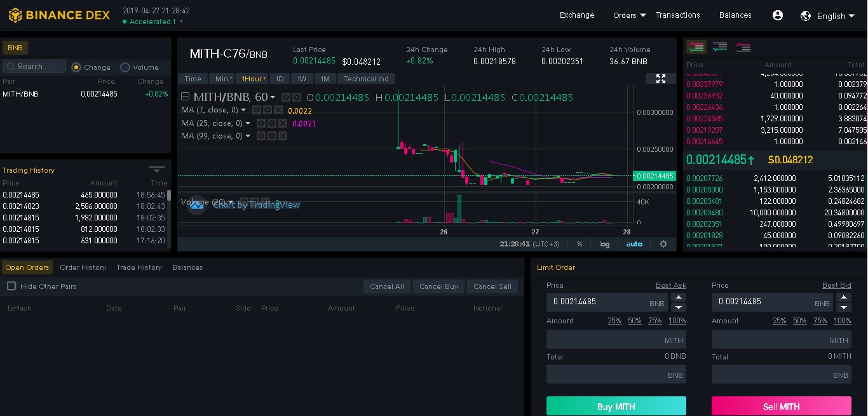
Task: Open the Orders menu dropdown
Action: 628,15
